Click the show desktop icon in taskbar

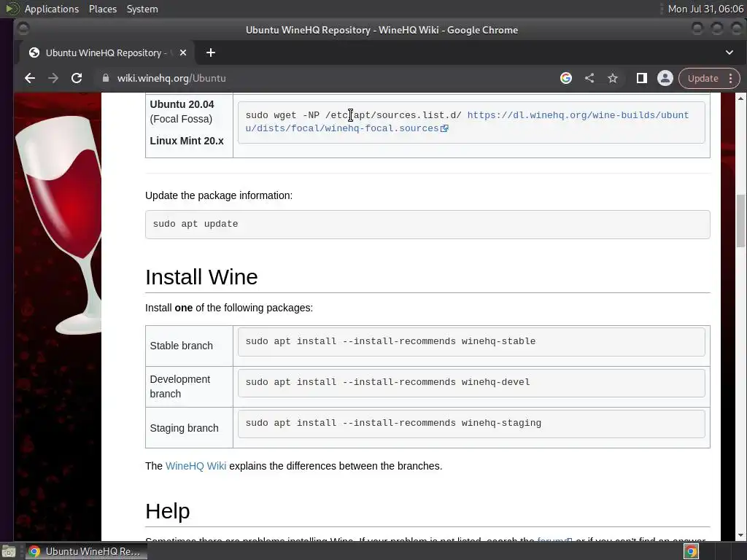[x=9, y=551]
